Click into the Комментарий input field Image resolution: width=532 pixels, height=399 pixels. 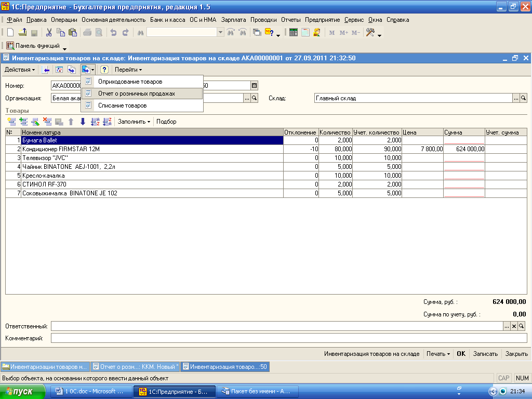[x=289, y=338]
